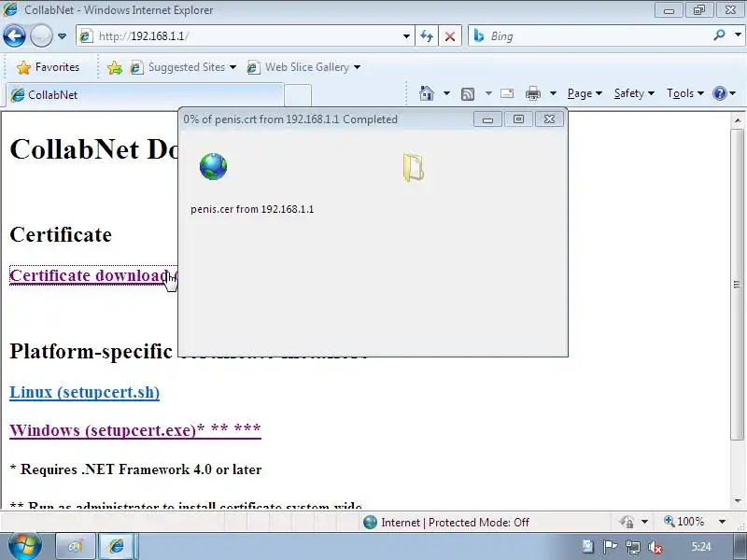Click the folder icon in the download dialog
Viewport: 747px width, 560px height.
413,167
